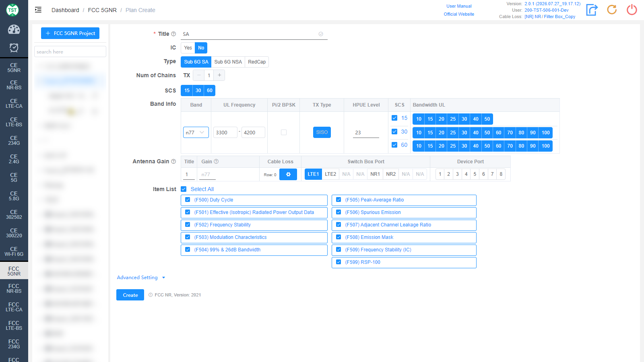
Task: Open the dashboard gauge icon in sidebar
Action: click(14, 29)
